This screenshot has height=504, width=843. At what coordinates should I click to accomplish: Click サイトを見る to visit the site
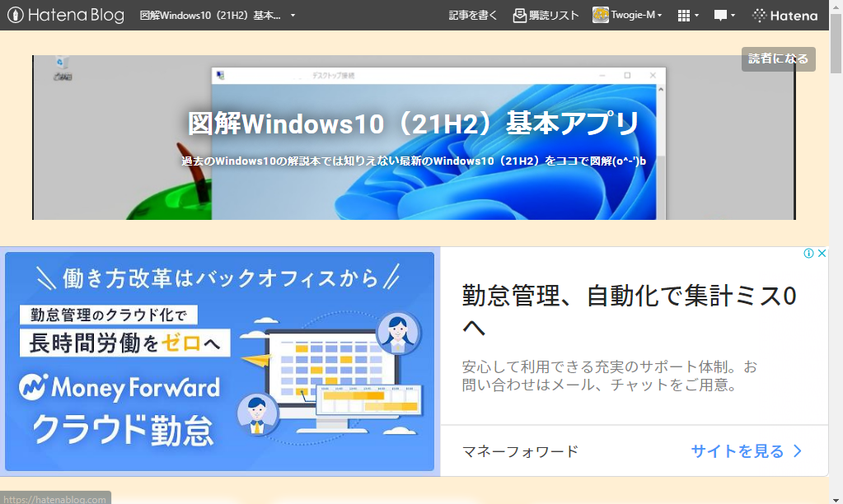coord(738,451)
